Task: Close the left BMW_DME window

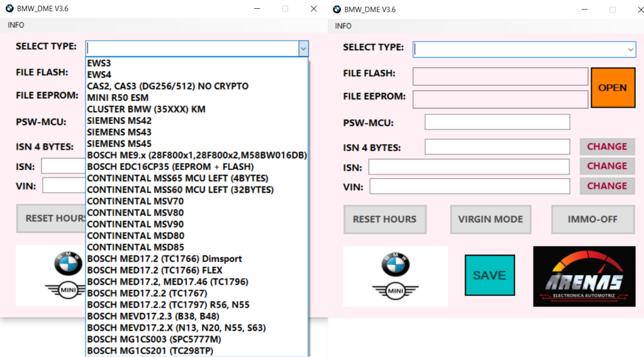Action: pos(314,9)
